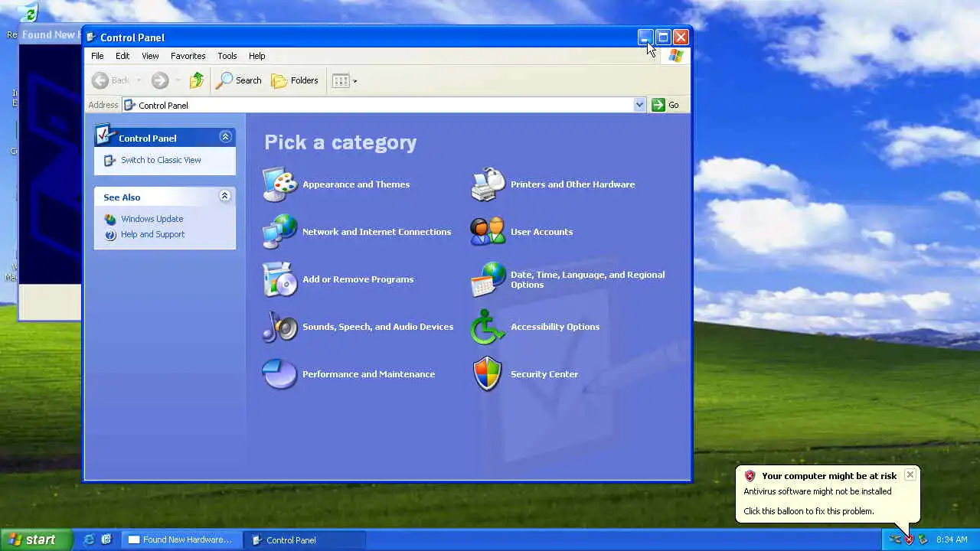
Task: Close the security warning balloon
Action: (x=910, y=474)
